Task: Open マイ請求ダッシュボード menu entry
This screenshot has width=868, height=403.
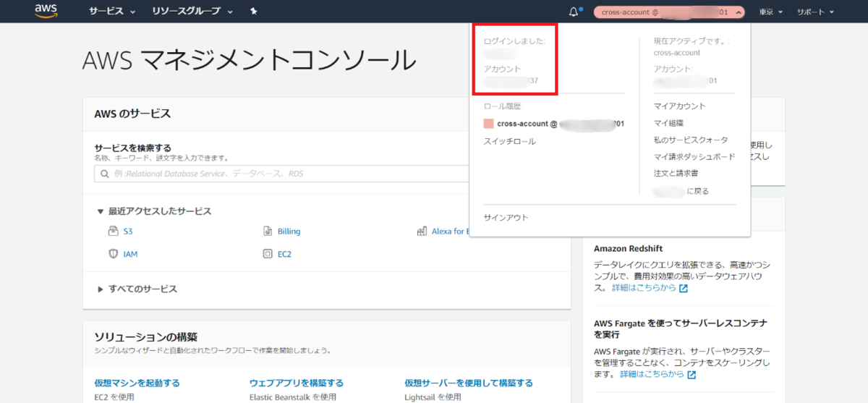Action: (694, 156)
